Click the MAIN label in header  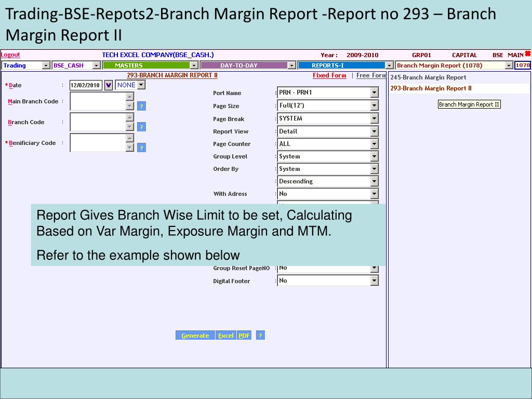(515, 55)
